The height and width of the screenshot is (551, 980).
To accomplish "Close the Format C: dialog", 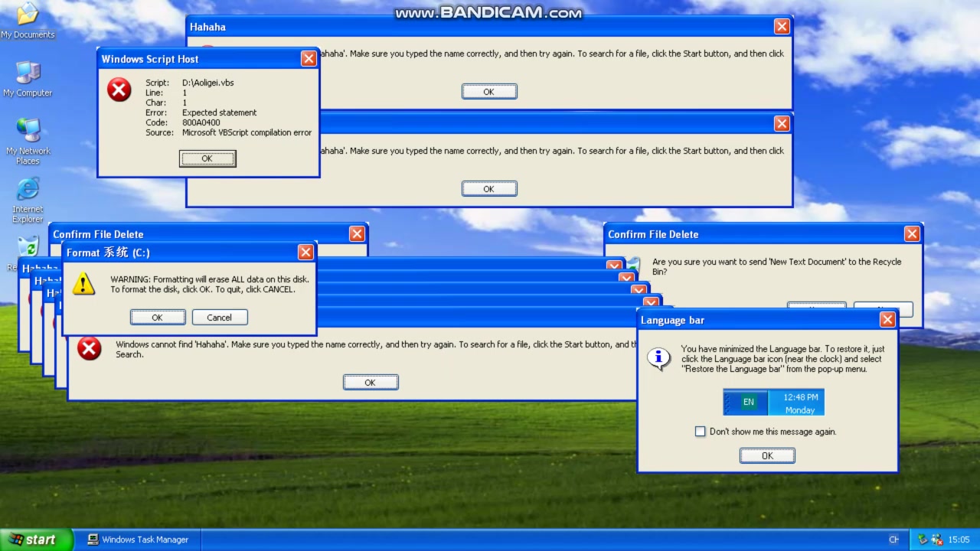I will [x=305, y=252].
